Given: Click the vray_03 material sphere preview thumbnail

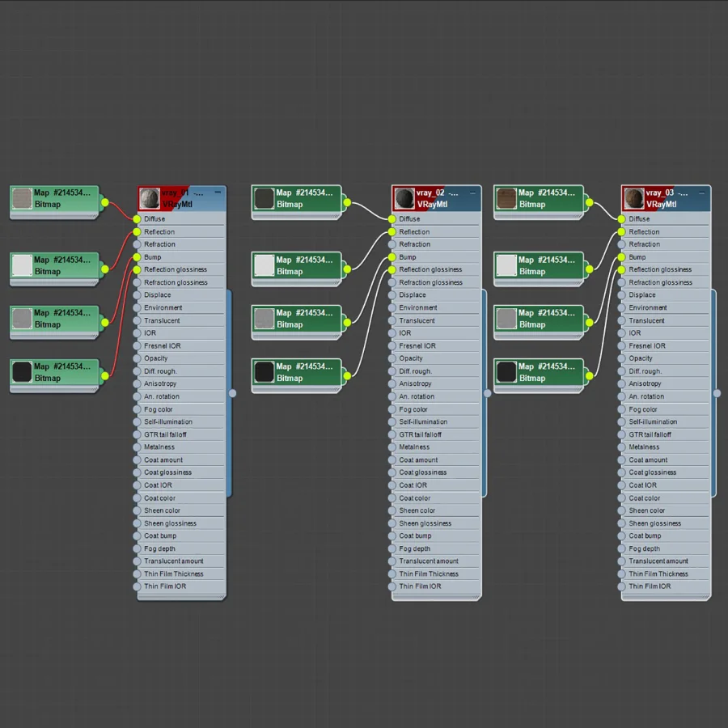Looking at the screenshot, I should [633, 198].
